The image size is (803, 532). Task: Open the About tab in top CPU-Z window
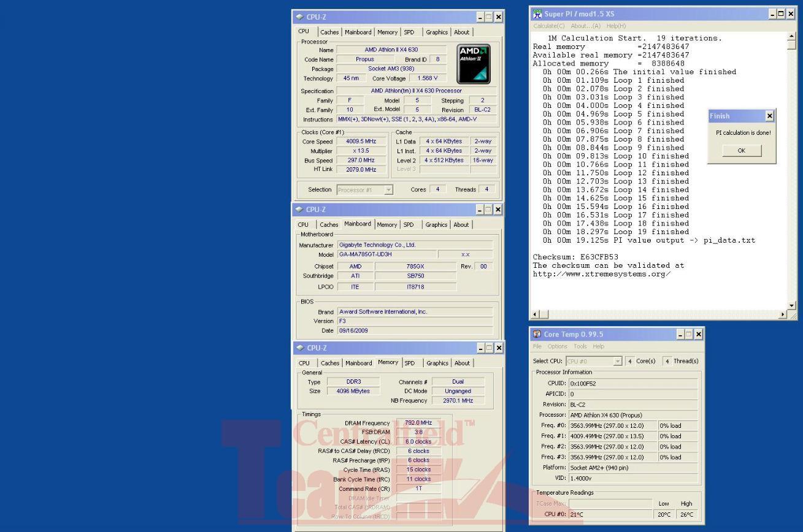pyautogui.click(x=461, y=32)
